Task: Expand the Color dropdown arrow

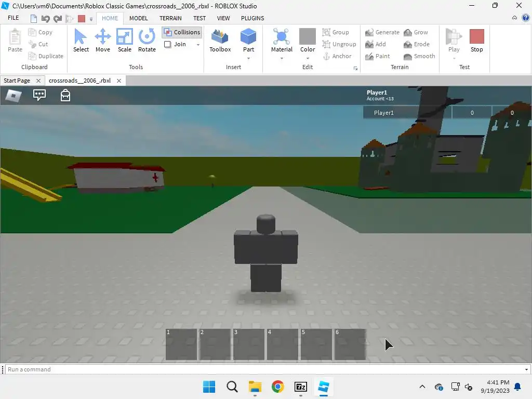Action: pyautogui.click(x=308, y=58)
